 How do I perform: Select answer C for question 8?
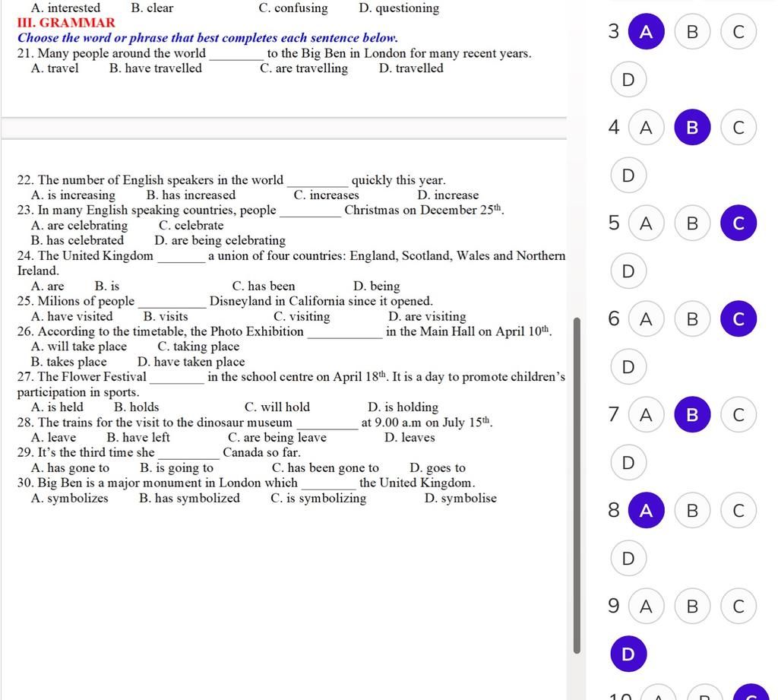738,510
